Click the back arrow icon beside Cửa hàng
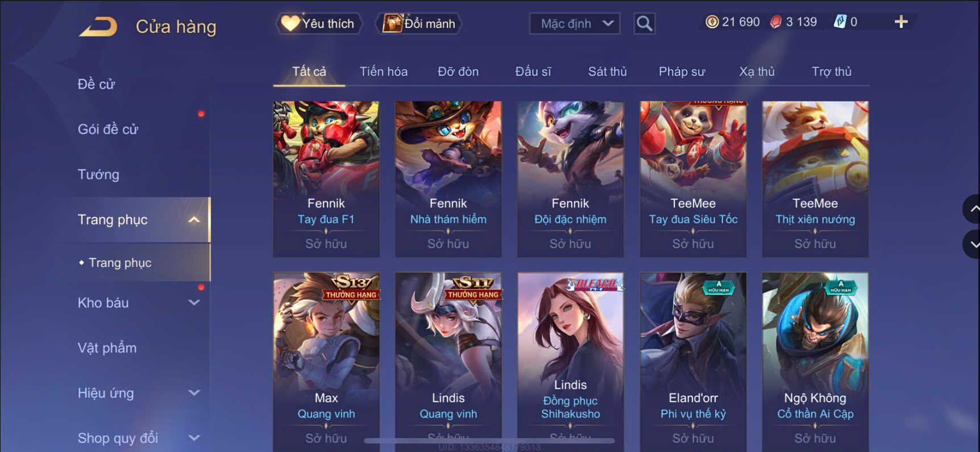 98,27
